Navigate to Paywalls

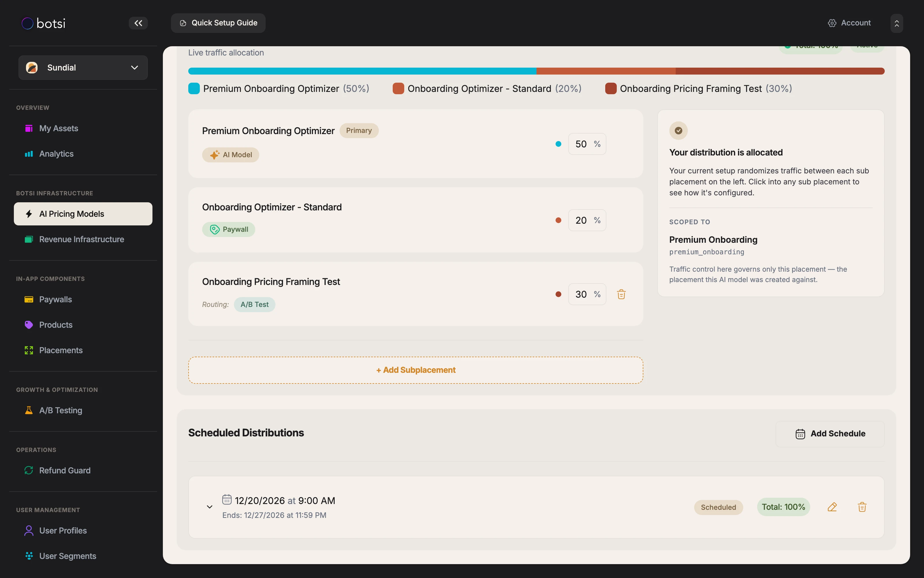83,299
